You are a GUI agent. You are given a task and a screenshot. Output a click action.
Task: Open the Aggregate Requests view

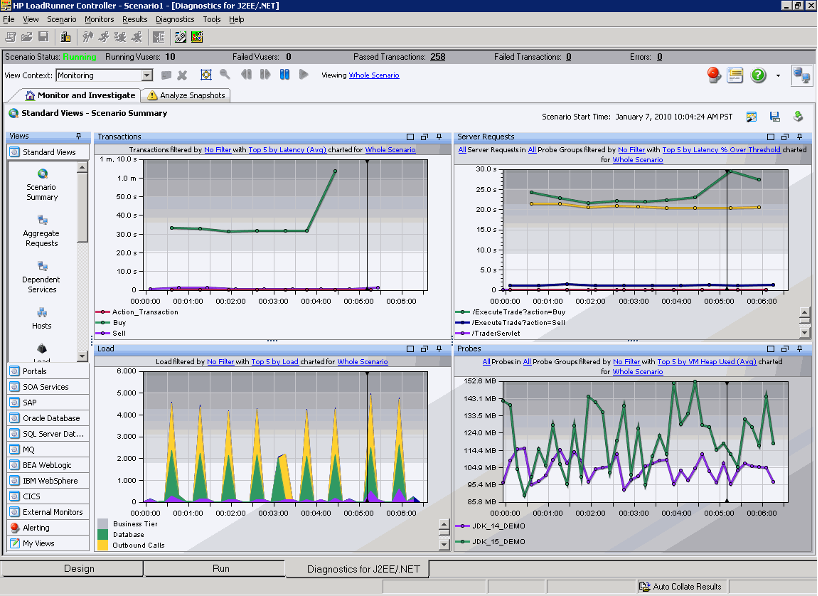tap(42, 220)
